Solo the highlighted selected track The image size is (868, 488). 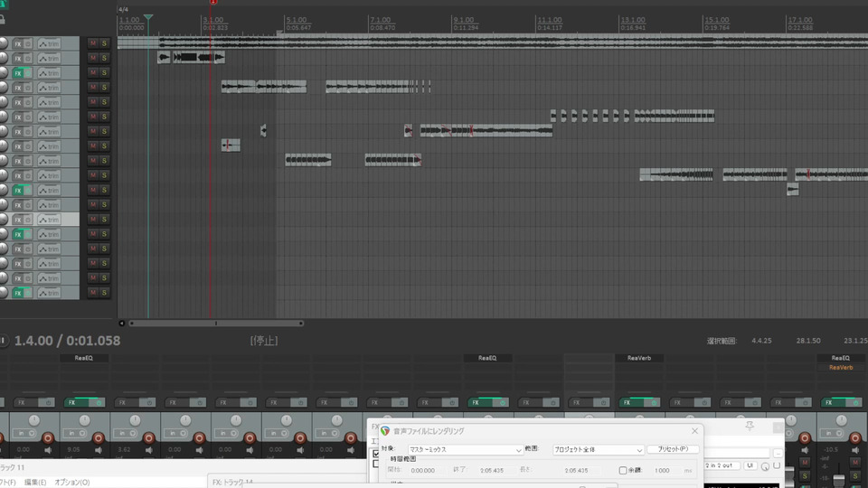pos(104,219)
